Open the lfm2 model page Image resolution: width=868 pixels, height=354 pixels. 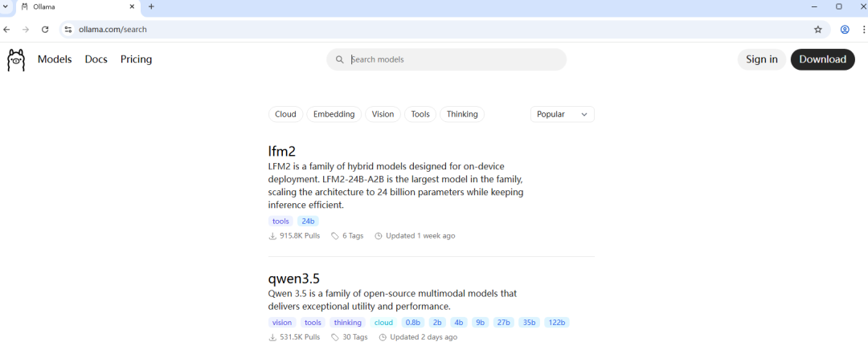pos(282,151)
